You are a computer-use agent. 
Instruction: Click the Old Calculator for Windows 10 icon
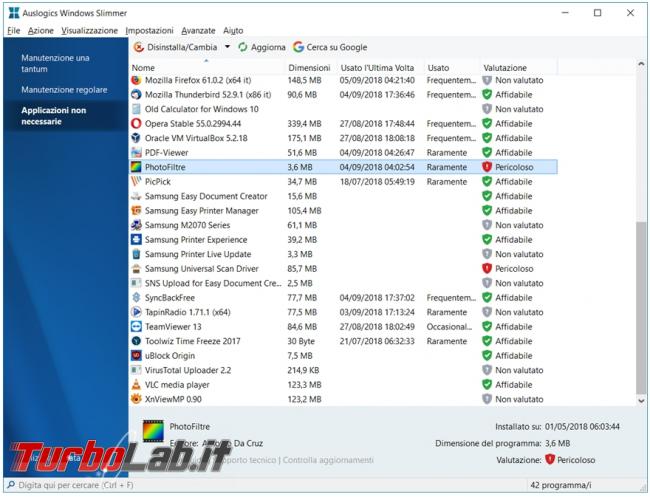coord(136,109)
